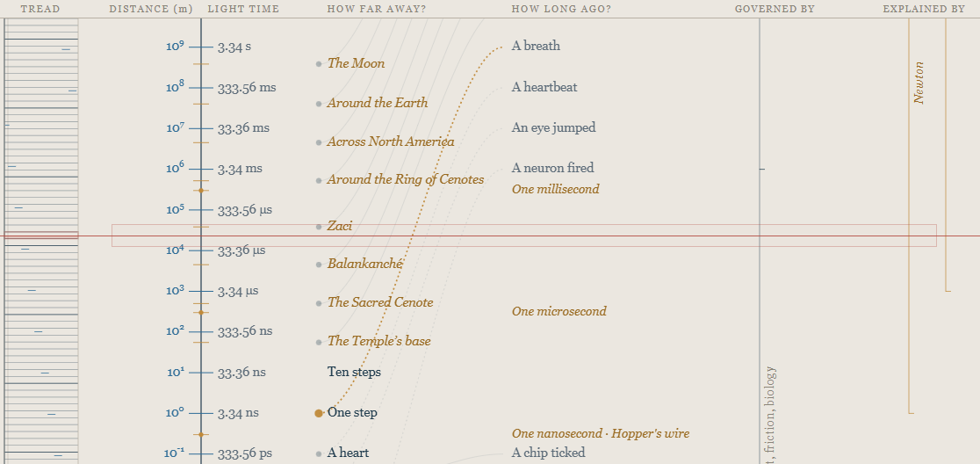Select the dot beside Balankanché
980x464 pixels.
319,265
